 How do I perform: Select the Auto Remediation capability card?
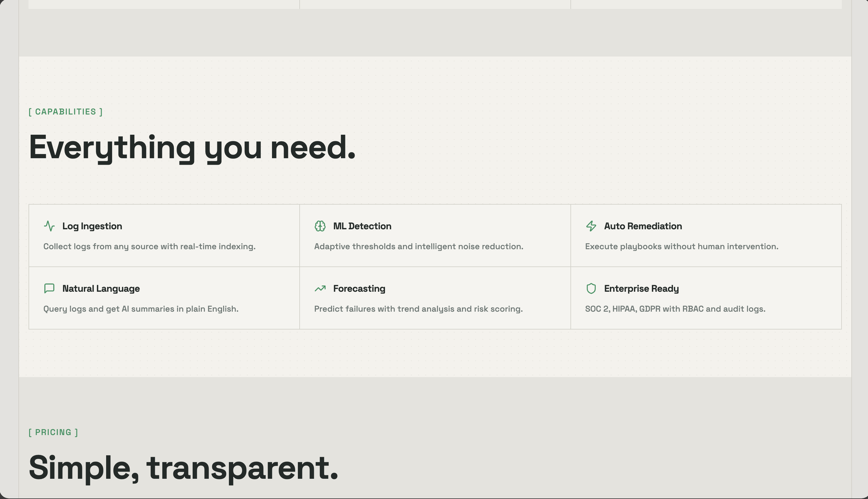706,236
